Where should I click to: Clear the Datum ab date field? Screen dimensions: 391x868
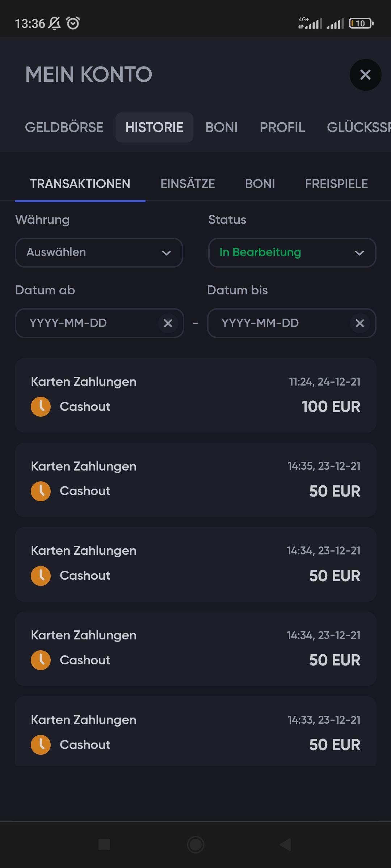tap(168, 323)
